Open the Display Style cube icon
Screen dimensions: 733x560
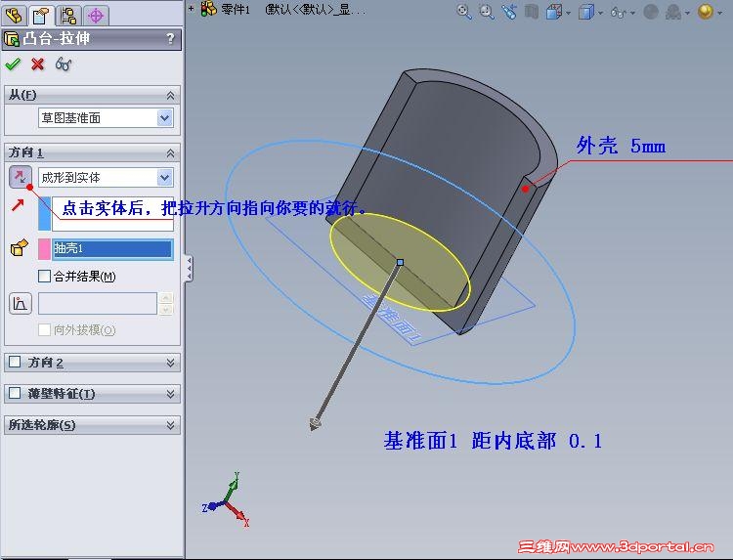(585, 12)
